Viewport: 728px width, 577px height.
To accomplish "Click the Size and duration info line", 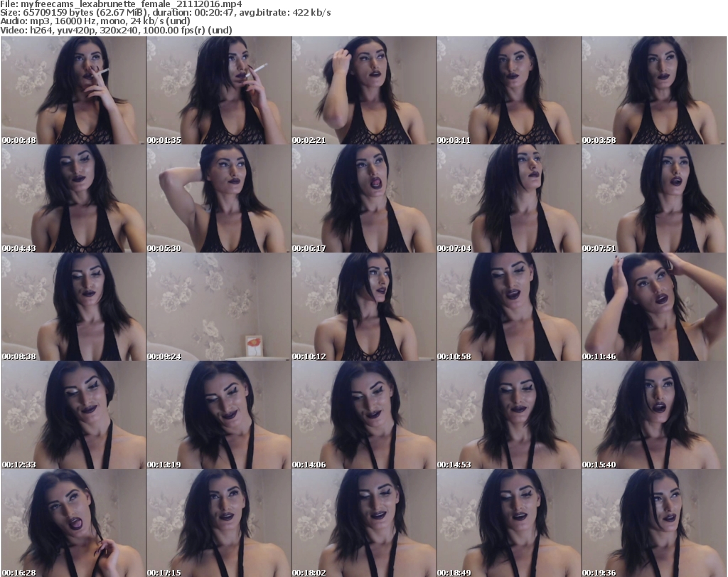I will pos(165,13).
